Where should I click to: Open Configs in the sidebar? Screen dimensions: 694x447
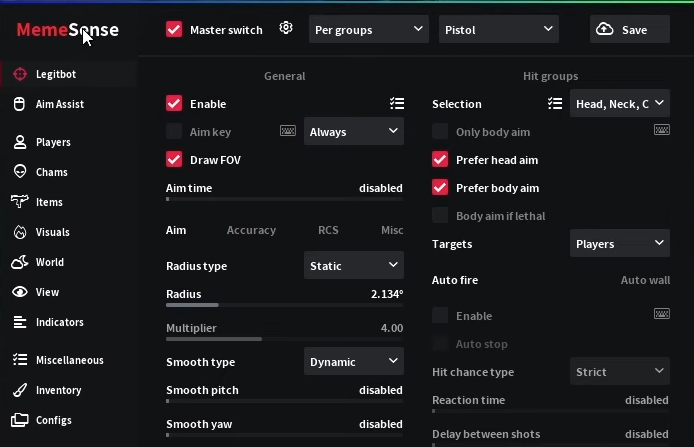point(53,420)
